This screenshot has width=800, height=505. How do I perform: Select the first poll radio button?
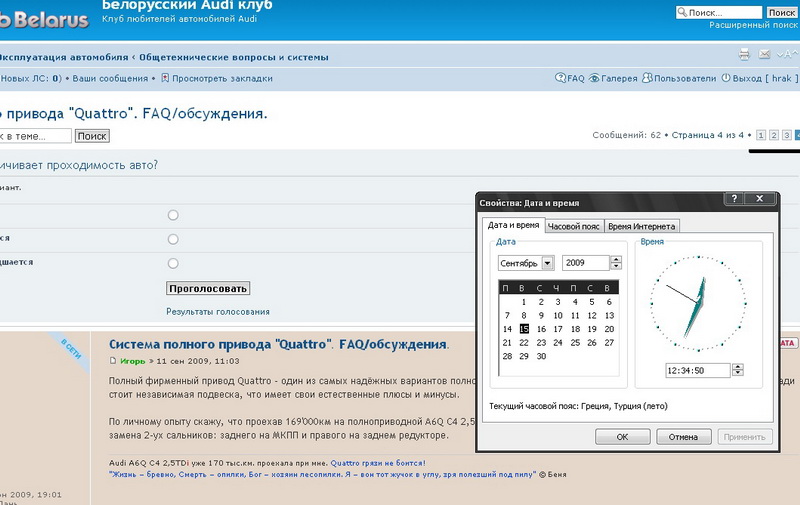click(x=173, y=215)
